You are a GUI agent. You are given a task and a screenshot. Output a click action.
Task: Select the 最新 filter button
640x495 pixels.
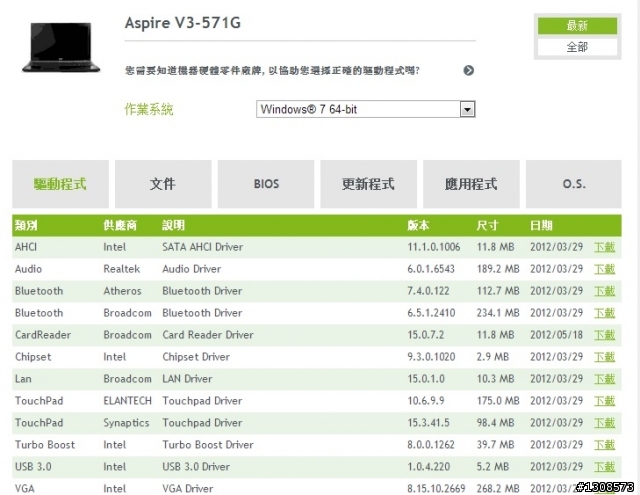pos(577,26)
